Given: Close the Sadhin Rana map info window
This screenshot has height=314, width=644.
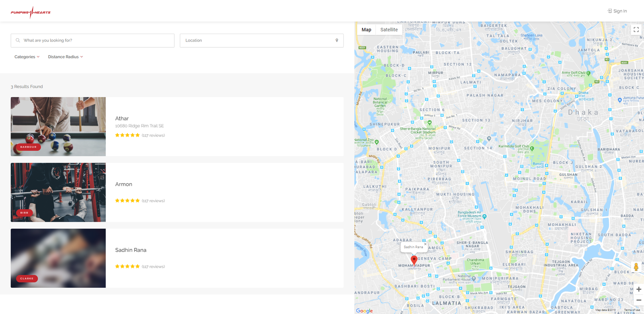Looking at the screenshot, I should tap(425, 244).
